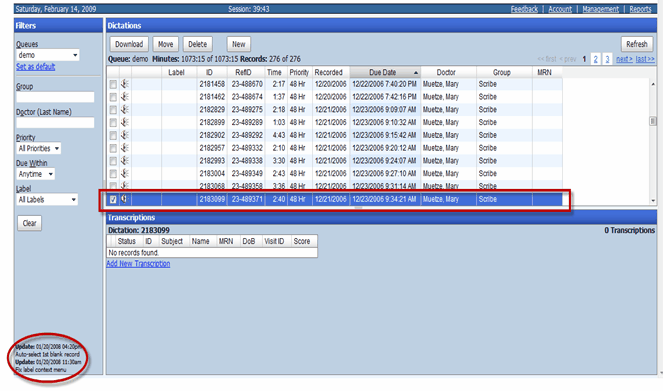Screen dimensions: 663x391
Task: Tick checkbox for dictation 2182899
Action: [113, 123]
